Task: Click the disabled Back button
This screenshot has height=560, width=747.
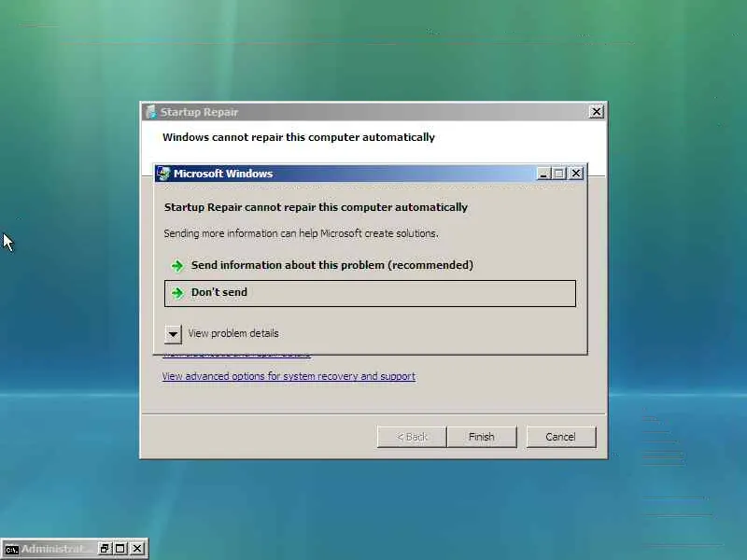Action: (412, 437)
